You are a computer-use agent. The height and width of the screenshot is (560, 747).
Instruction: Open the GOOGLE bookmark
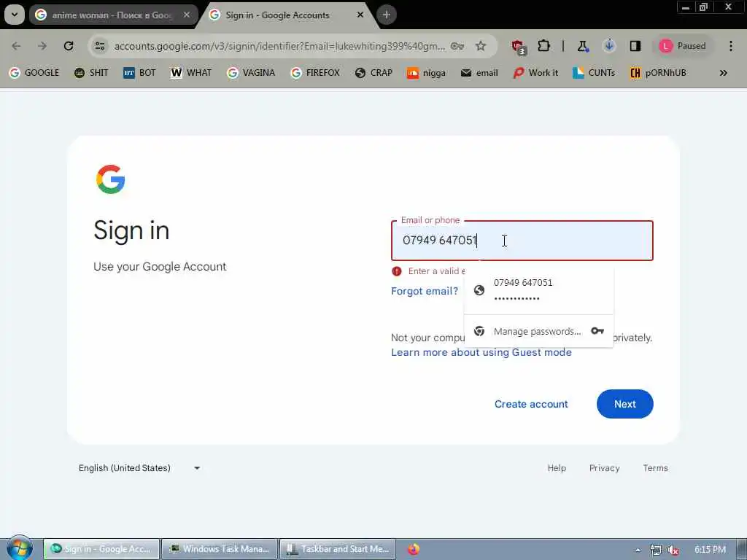coord(34,72)
